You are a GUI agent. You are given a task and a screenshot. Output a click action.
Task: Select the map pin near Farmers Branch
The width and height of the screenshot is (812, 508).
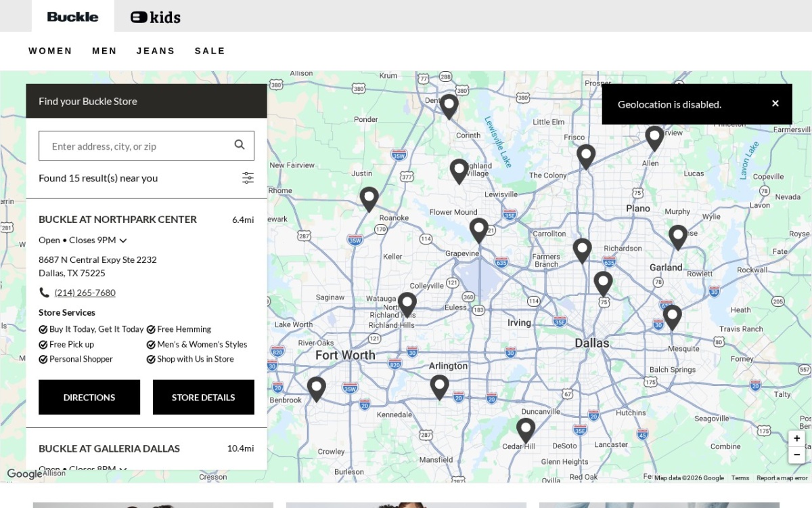pos(583,251)
